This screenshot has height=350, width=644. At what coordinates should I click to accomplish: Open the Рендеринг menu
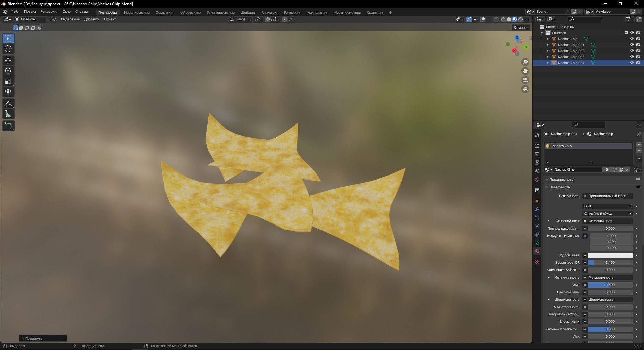(x=49, y=12)
